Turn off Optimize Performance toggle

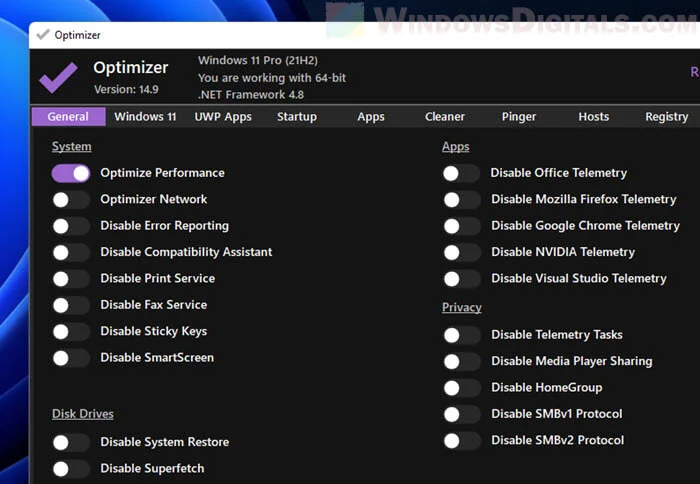71,173
